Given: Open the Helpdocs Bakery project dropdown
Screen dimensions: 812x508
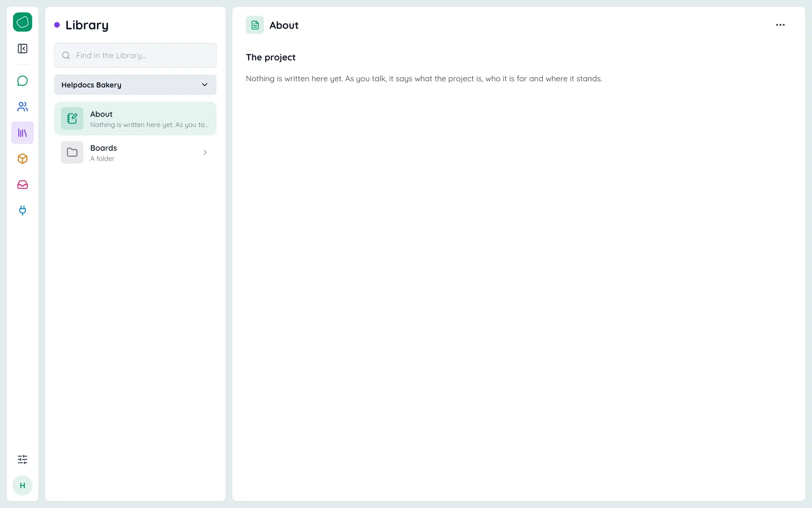Looking at the screenshot, I should point(135,85).
